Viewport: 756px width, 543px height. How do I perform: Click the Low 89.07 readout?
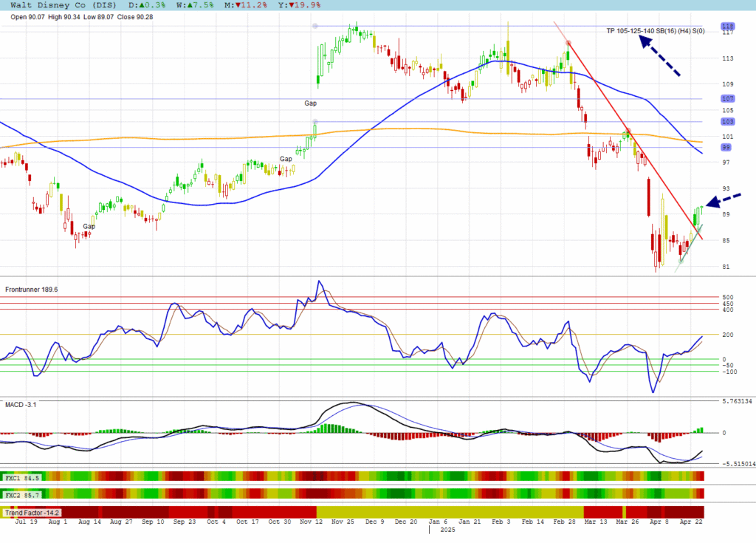pyautogui.click(x=98, y=17)
